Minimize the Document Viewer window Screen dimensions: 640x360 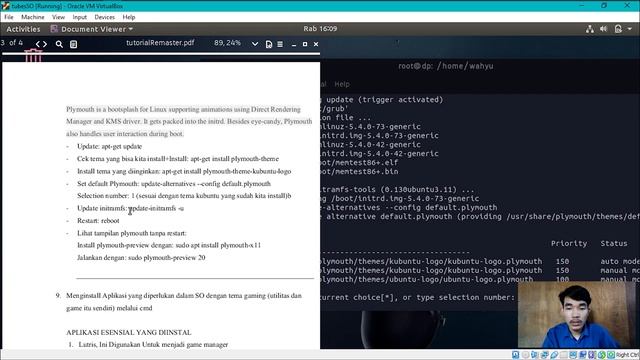(294, 44)
